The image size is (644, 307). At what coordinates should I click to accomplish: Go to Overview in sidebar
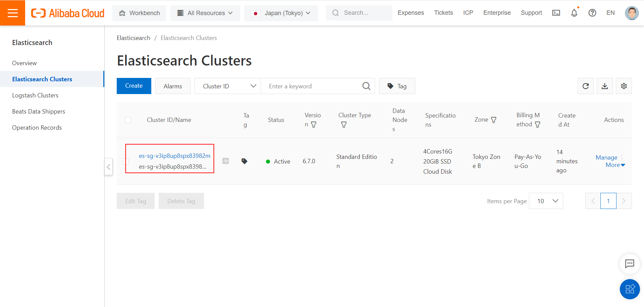click(24, 63)
